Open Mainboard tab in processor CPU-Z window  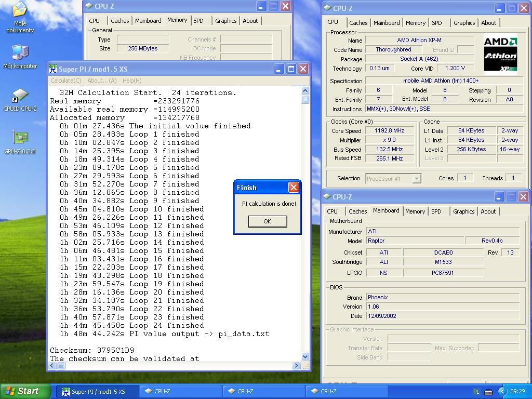click(x=387, y=23)
